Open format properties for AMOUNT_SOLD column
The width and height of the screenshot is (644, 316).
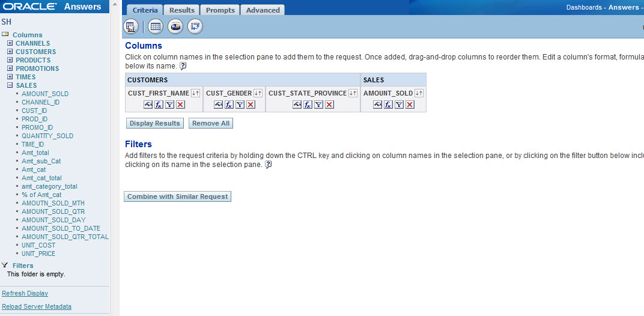[378, 105]
